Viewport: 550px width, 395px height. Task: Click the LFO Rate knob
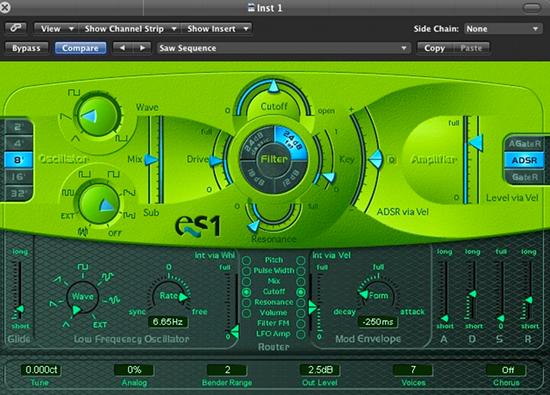point(169,296)
